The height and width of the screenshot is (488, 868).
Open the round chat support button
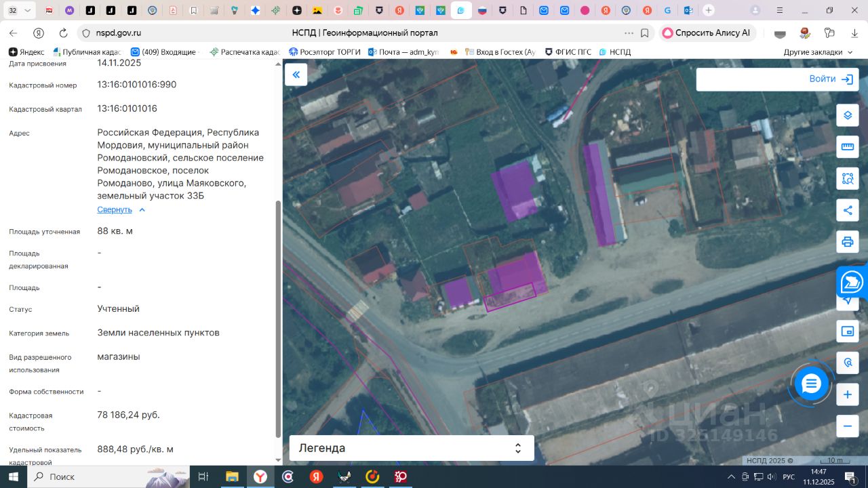(811, 384)
